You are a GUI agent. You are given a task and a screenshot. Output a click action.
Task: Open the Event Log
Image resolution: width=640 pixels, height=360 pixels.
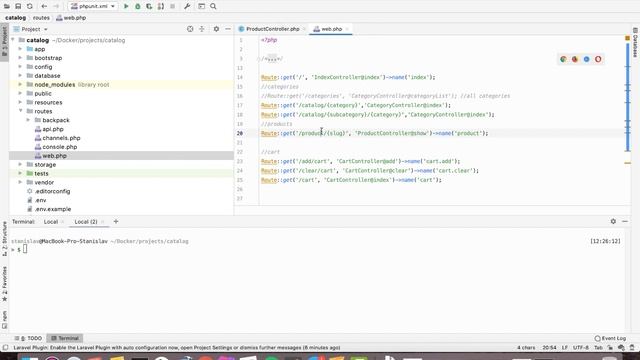coord(610,338)
